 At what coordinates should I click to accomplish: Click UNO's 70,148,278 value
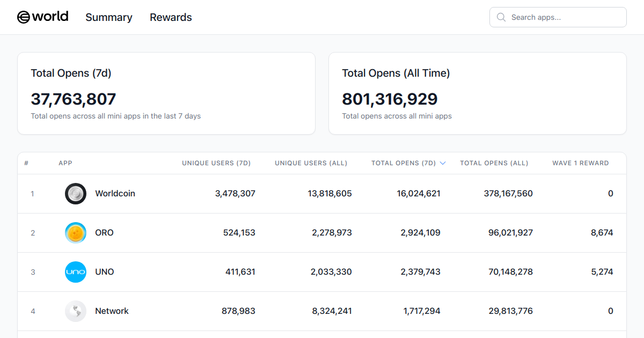[x=511, y=272]
